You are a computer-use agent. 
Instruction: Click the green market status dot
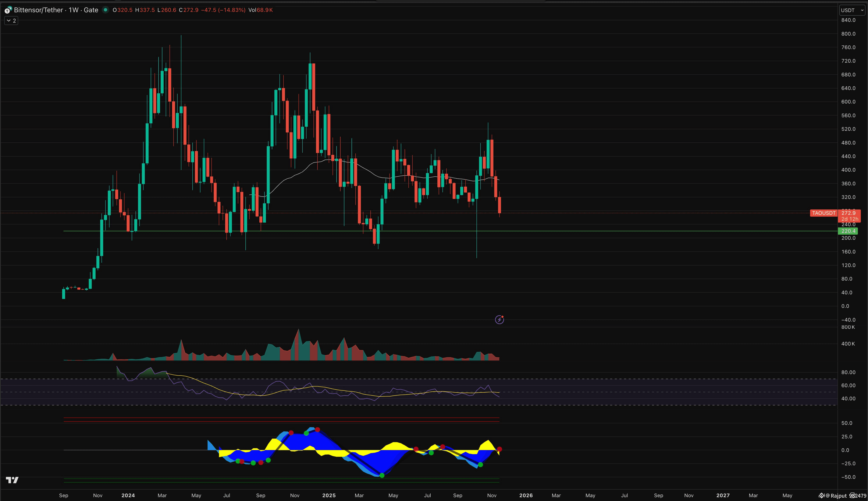[x=106, y=10]
